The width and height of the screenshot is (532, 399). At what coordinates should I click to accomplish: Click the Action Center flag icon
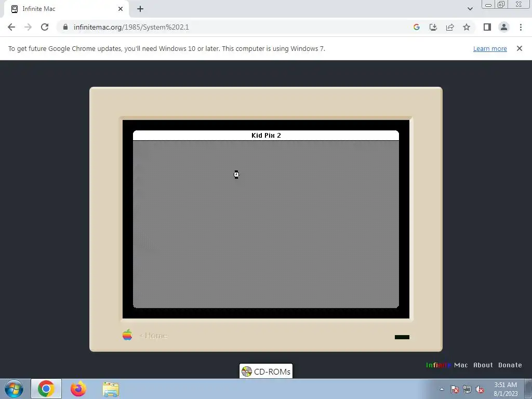click(455, 389)
